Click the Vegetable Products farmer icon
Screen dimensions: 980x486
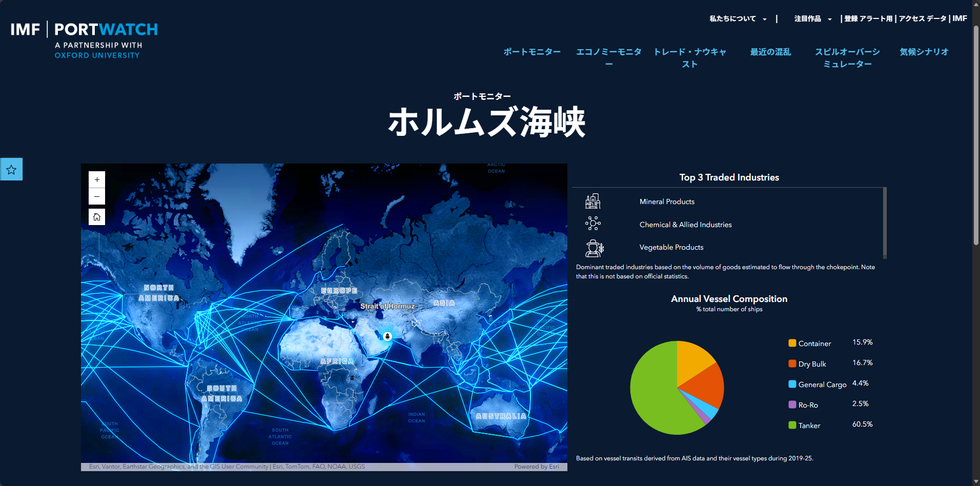594,248
